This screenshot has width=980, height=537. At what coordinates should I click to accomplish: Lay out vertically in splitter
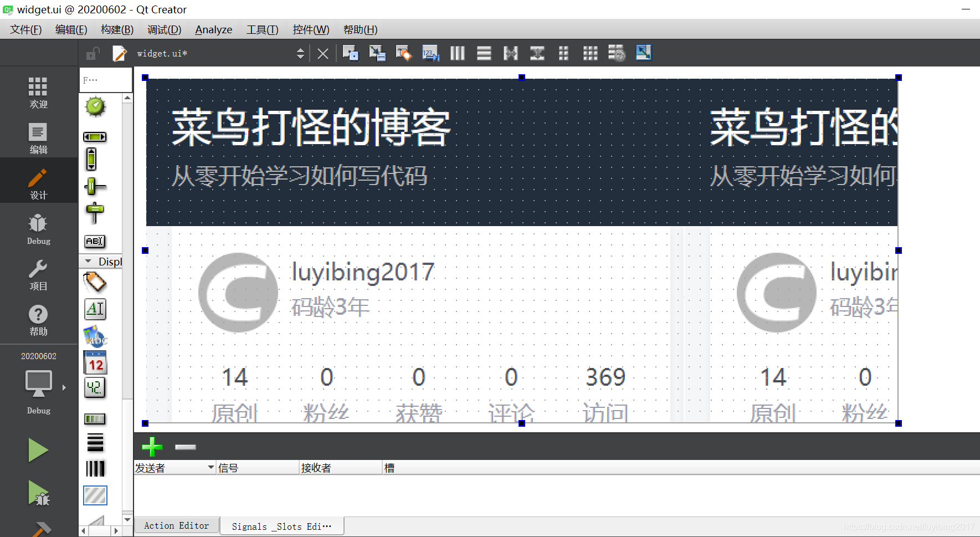[x=537, y=53]
